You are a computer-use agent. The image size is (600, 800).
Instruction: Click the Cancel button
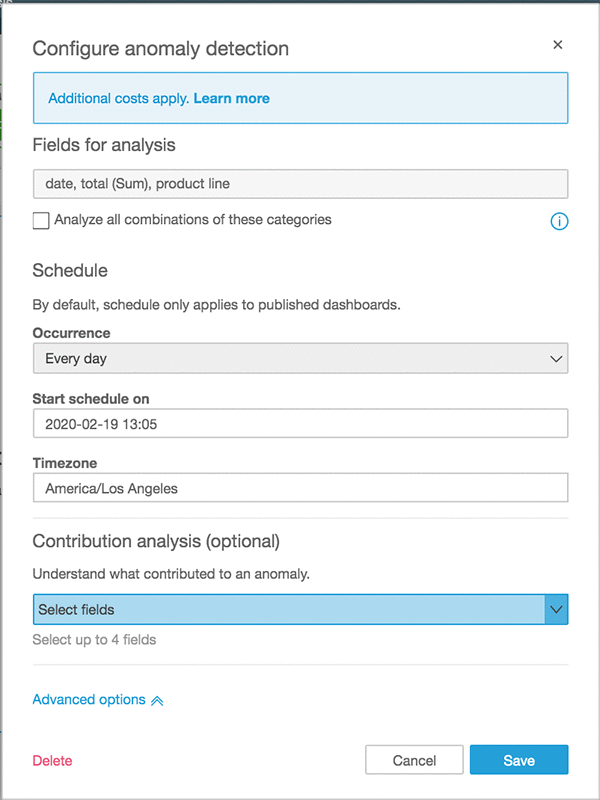coord(414,760)
